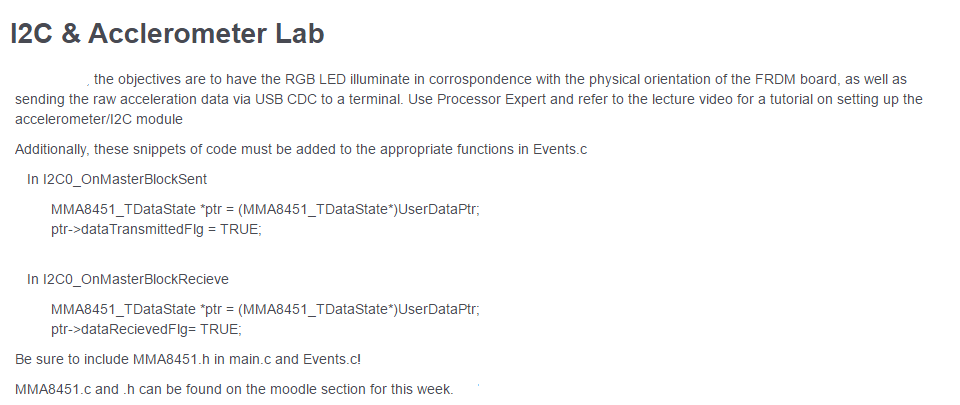Click the pointer declaration under I2C0_OnMasterBlockRecieve
The width and height of the screenshot is (960, 405).
(x=265, y=308)
